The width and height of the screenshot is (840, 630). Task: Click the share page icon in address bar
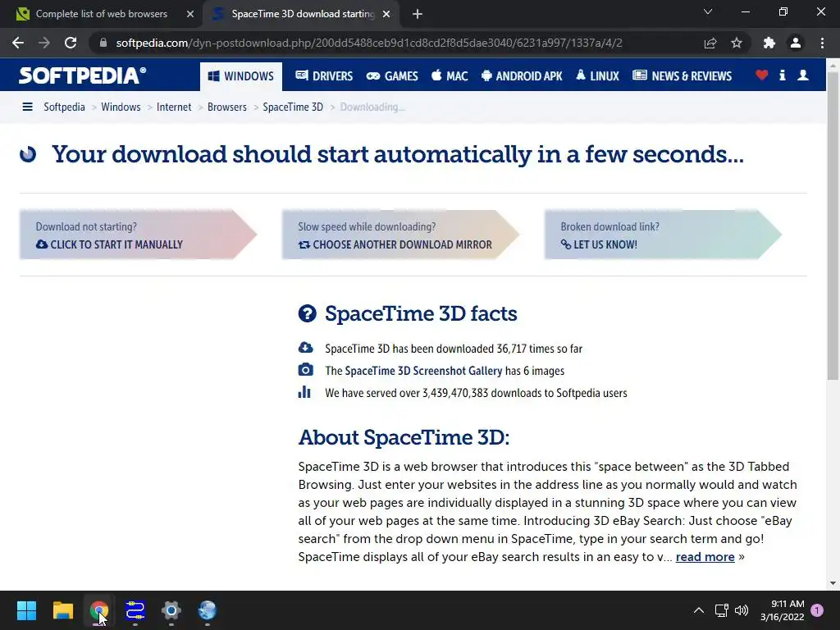coord(710,43)
